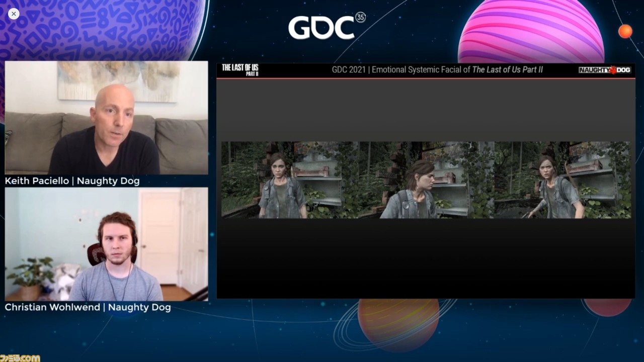The image size is (644, 362).
Task: Click the name label Christian Wohlwend | Naughty Dog
Action: click(x=88, y=307)
